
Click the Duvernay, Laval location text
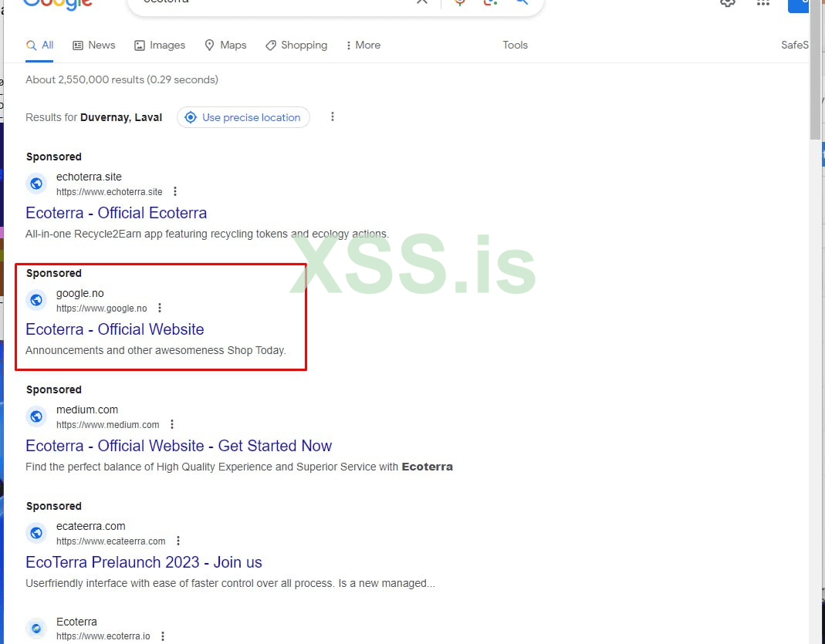click(121, 117)
